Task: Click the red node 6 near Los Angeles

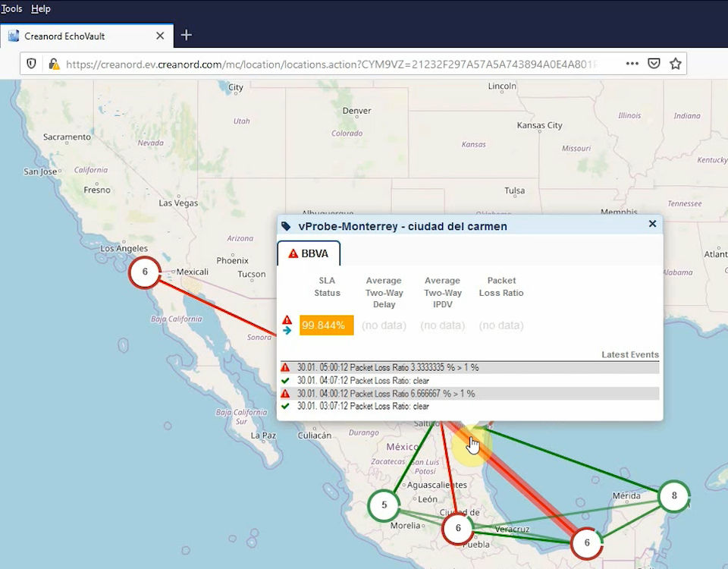Action: click(x=145, y=272)
